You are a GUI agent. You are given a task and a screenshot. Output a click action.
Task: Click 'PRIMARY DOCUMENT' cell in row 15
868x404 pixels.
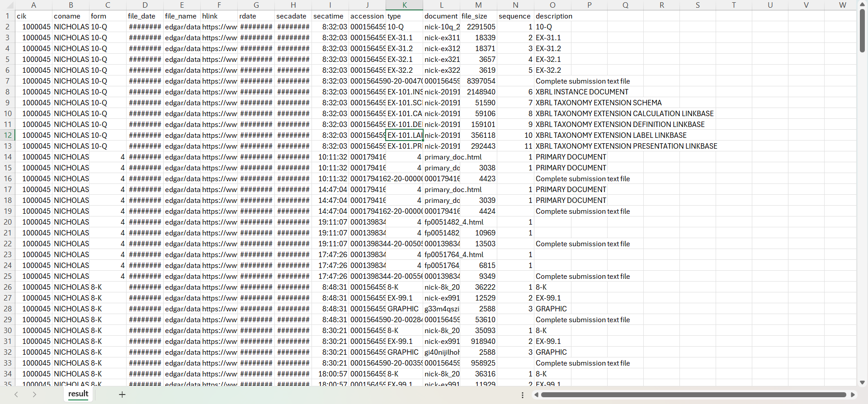[x=571, y=168]
